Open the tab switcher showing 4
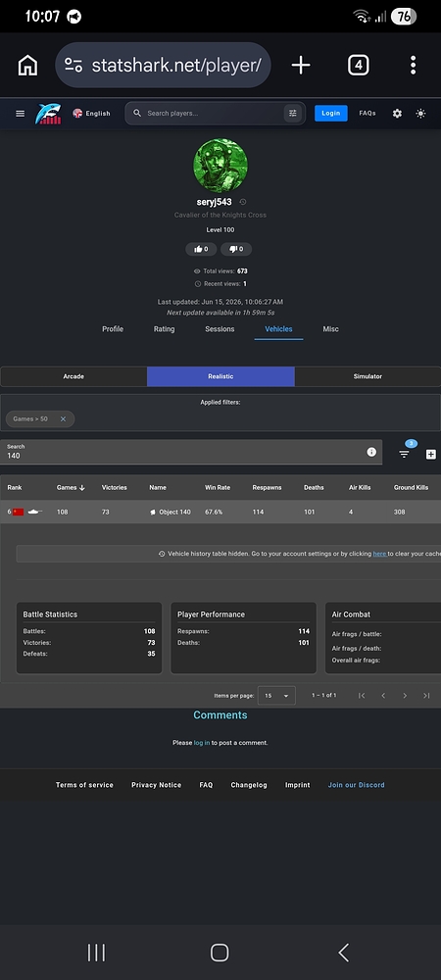 click(x=358, y=65)
